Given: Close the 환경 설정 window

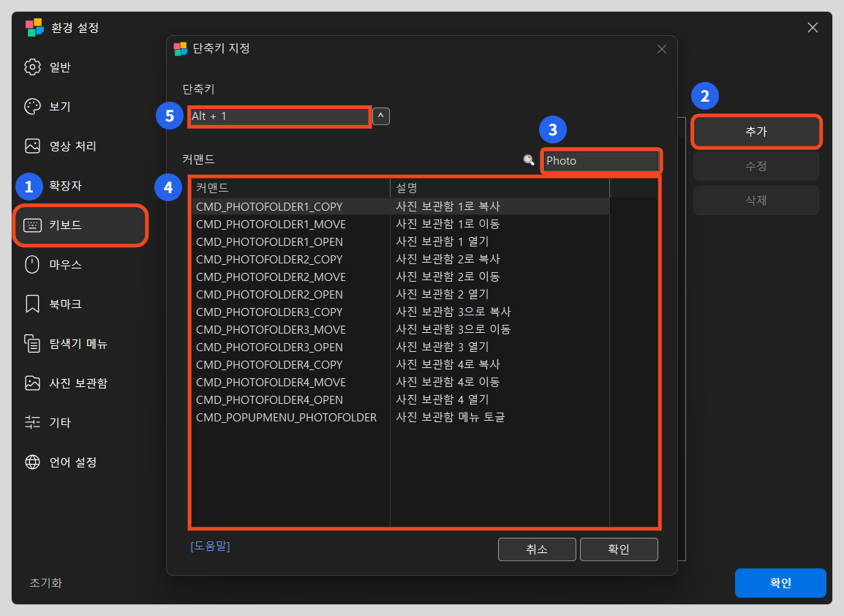Looking at the screenshot, I should [813, 28].
